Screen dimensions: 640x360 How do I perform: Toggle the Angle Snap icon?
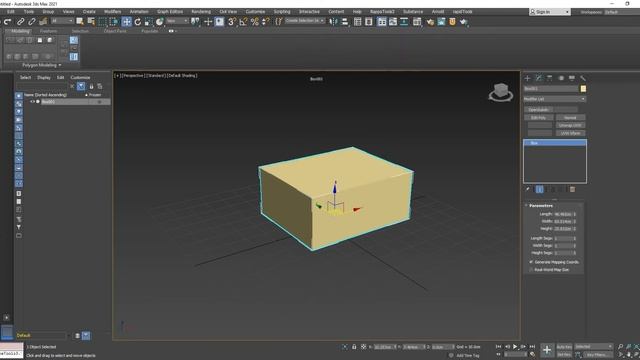[243, 22]
